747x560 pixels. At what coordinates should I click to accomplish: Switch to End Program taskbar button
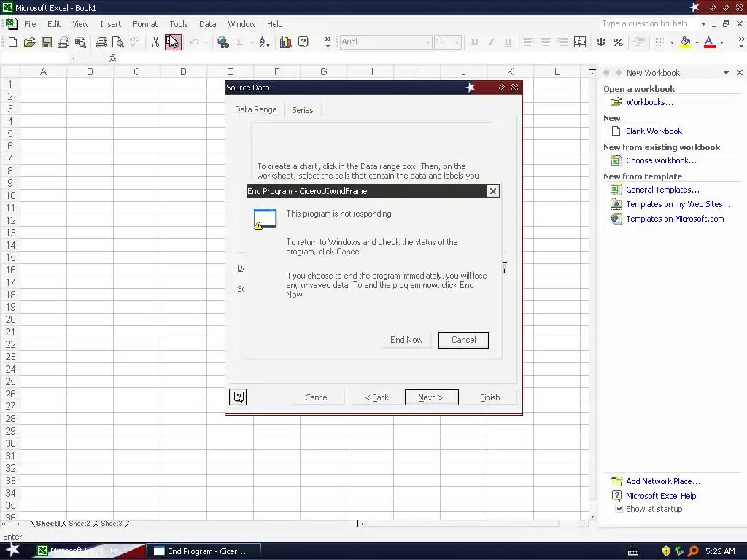point(204,551)
